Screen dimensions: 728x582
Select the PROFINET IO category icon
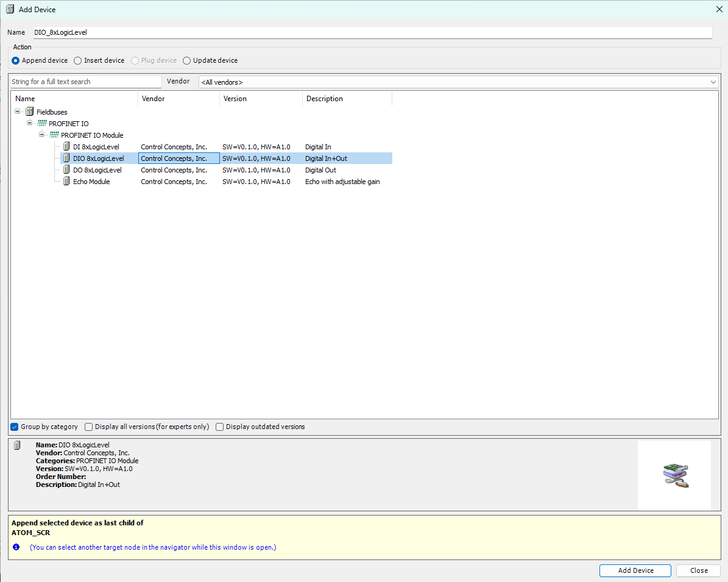click(41, 123)
